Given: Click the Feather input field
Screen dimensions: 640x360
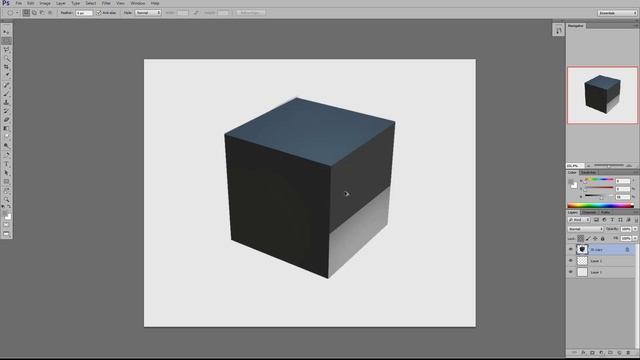Looking at the screenshot, I should (84, 13).
